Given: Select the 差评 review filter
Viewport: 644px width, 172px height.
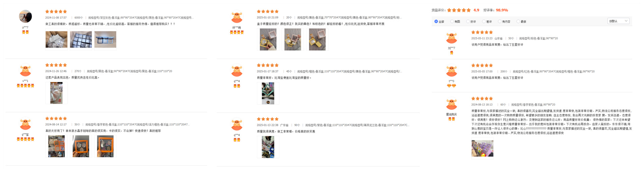Looking at the screenshot, I should [487, 21].
